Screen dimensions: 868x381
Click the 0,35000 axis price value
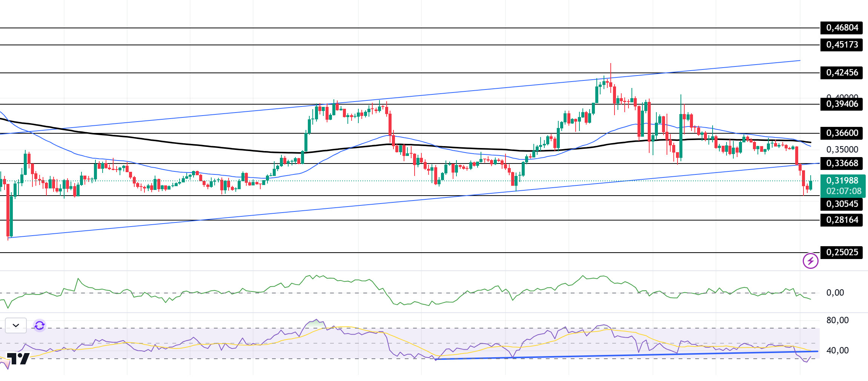pos(842,150)
